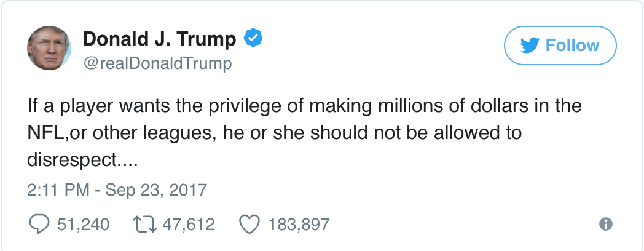Open the Donald J. Trump display name
644x251 pixels.
(159, 39)
